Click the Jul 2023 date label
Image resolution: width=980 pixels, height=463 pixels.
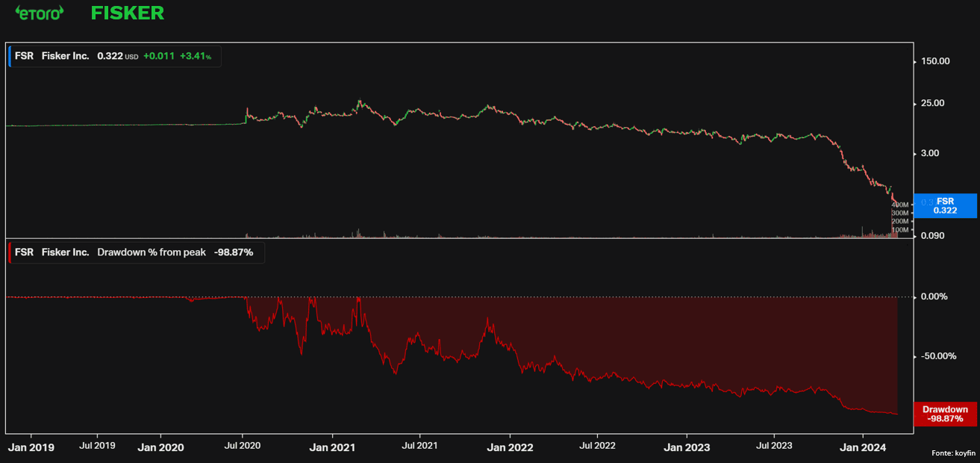774,446
